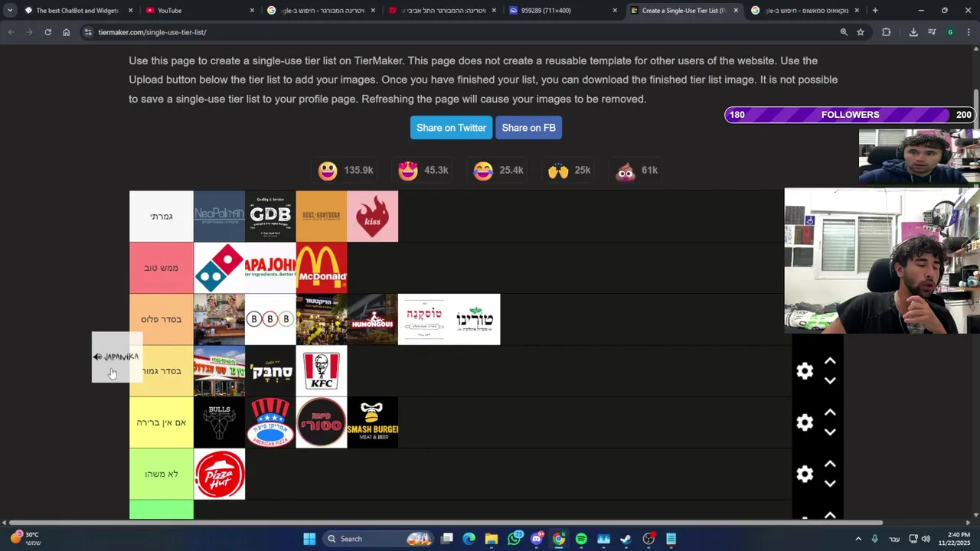Click Share on FB button

pyautogui.click(x=528, y=128)
